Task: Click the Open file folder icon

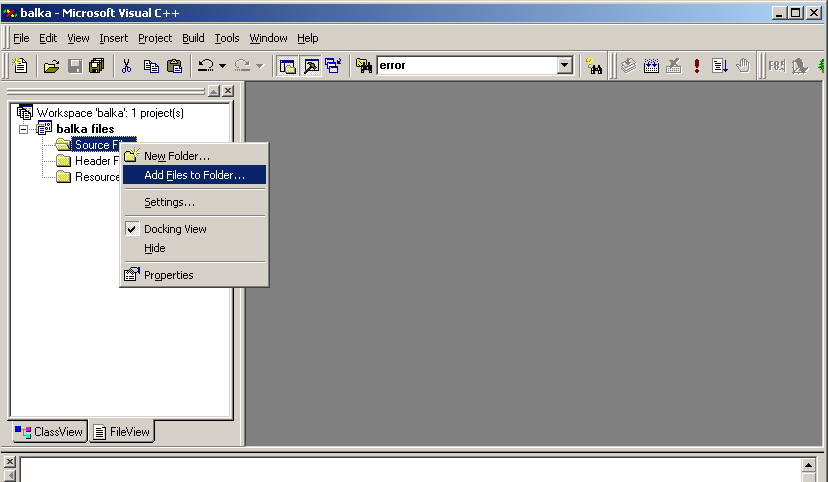Action: coord(51,66)
